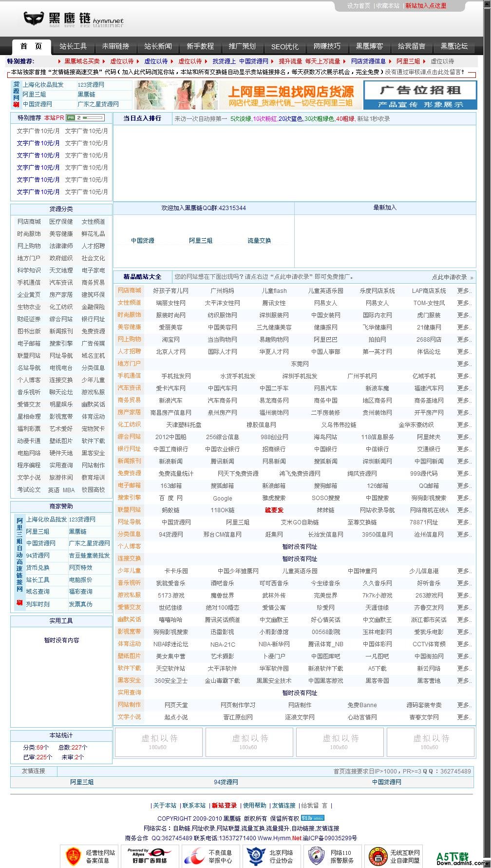
Task: Open the 淘宝网 link
Action: (170, 340)
